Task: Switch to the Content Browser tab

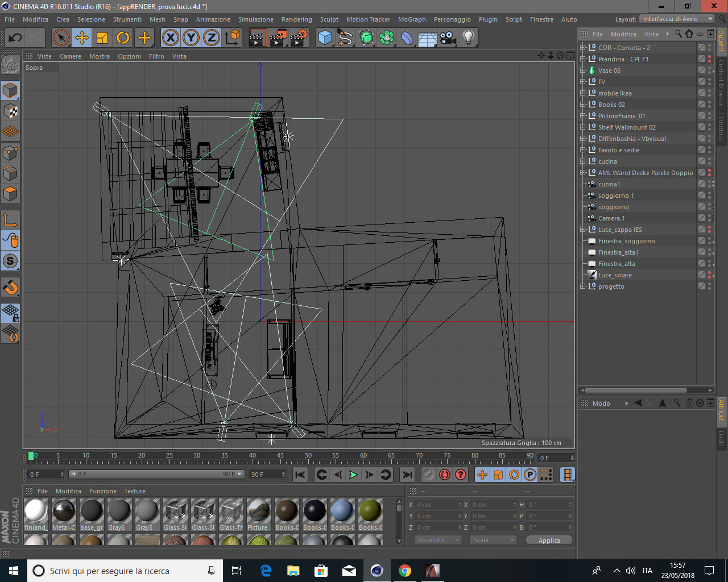Action: point(721,82)
